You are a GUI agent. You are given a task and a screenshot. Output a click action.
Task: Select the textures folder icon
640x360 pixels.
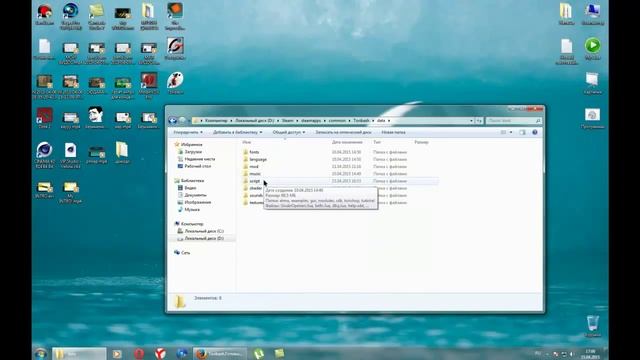tap(246, 202)
